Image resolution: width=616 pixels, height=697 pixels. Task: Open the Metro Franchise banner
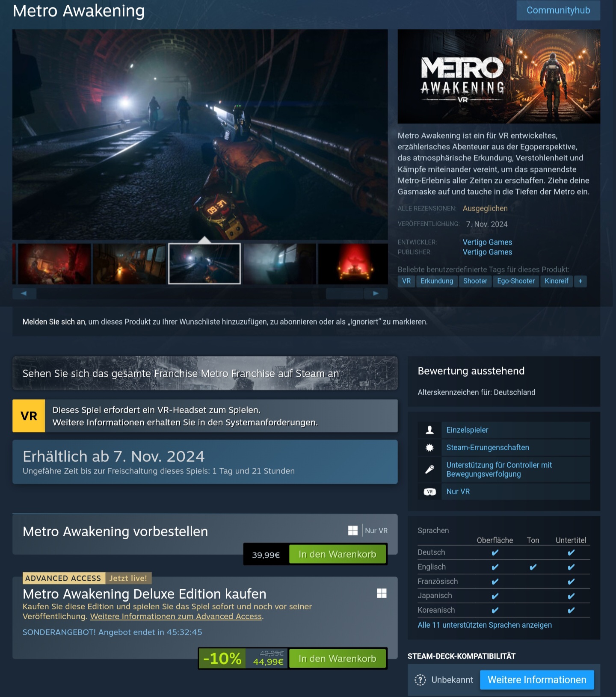coord(205,373)
